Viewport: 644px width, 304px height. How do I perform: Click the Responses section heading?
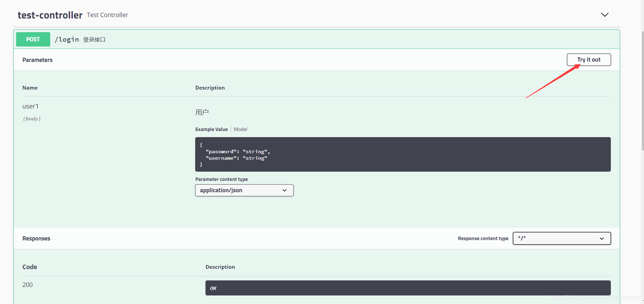point(36,238)
